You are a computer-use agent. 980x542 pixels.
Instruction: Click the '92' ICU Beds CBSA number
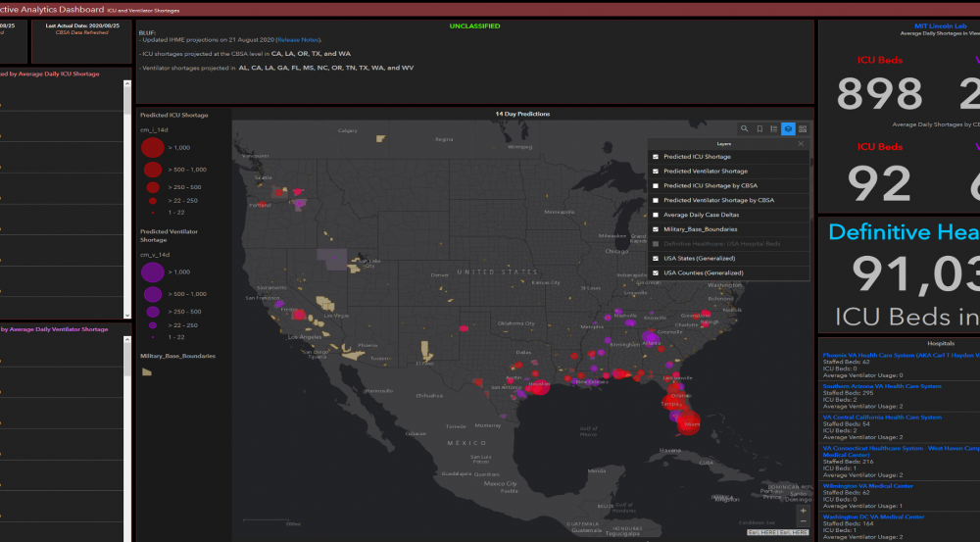point(879,184)
